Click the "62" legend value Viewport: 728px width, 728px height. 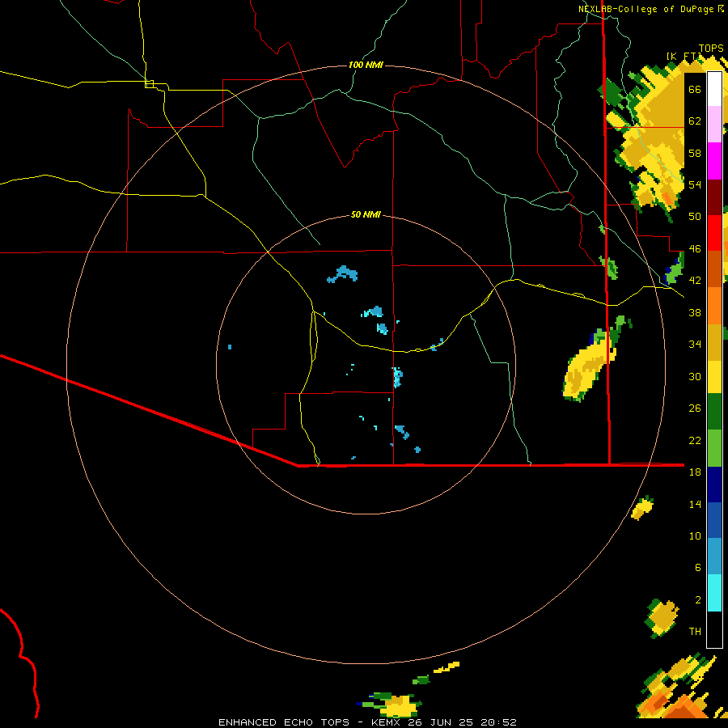[695, 121]
